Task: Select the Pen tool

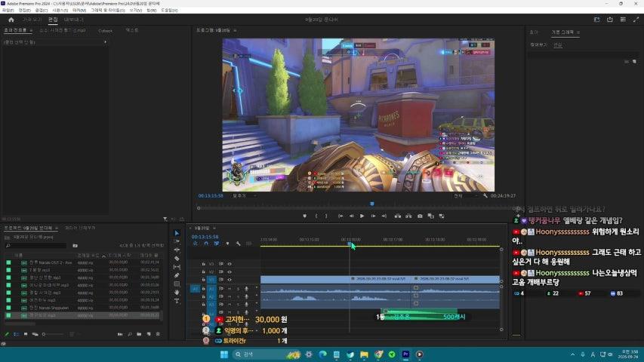Action: click(x=177, y=275)
